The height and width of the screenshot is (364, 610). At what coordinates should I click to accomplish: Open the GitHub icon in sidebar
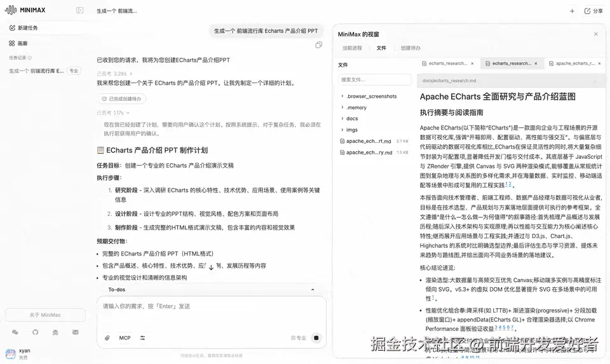36,332
